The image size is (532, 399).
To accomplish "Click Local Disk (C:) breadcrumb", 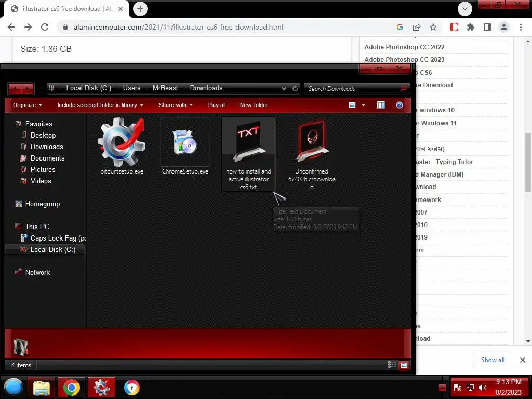I will 88,88.
